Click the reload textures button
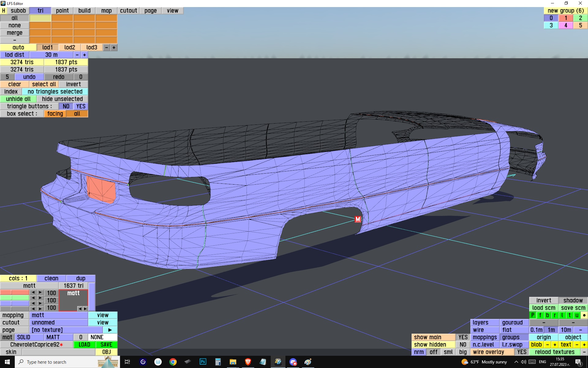588x368 pixels. click(x=554, y=352)
